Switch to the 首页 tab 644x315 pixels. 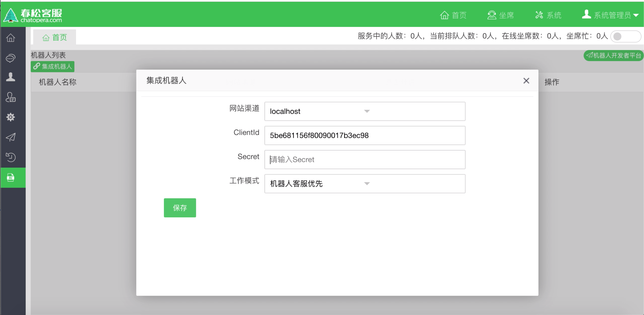[55, 37]
